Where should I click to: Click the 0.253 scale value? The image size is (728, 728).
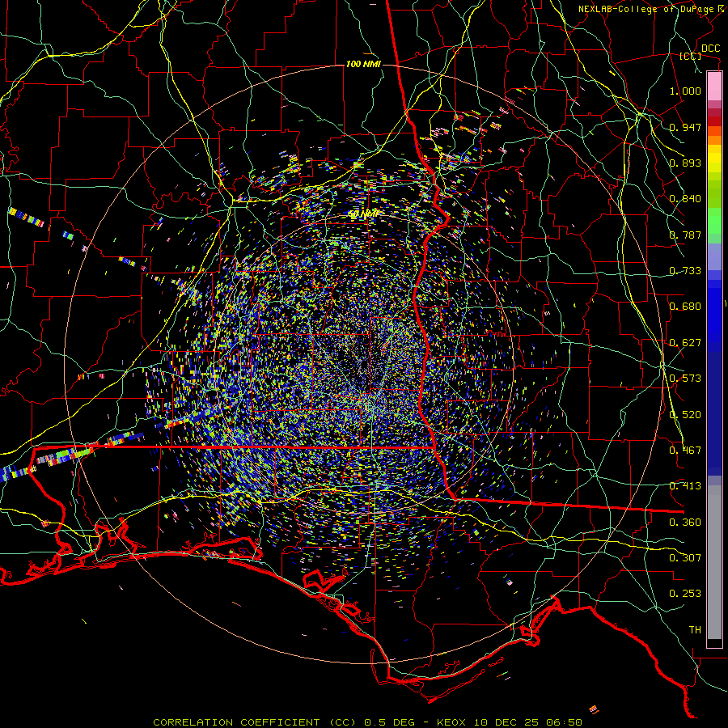coord(685,594)
